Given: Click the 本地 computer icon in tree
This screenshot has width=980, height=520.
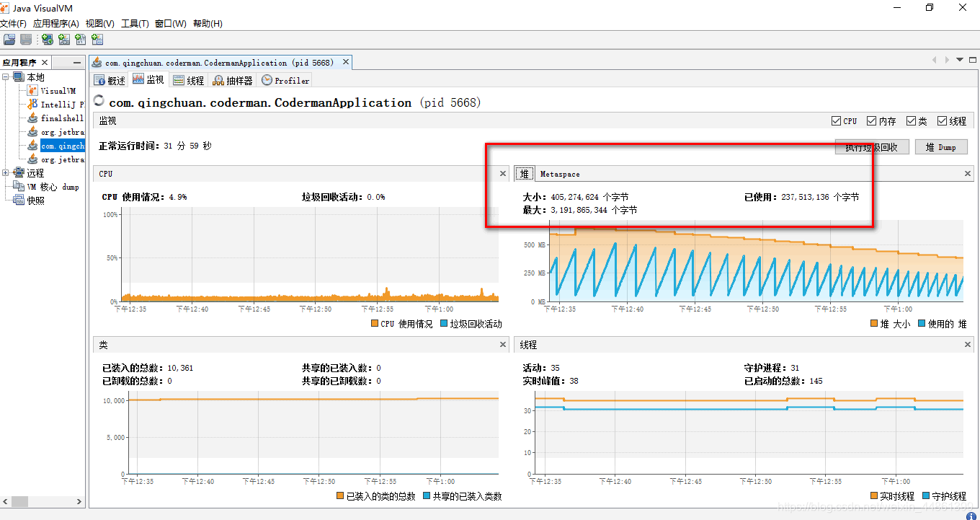Looking at the screenshot, I should pos(19,77).
